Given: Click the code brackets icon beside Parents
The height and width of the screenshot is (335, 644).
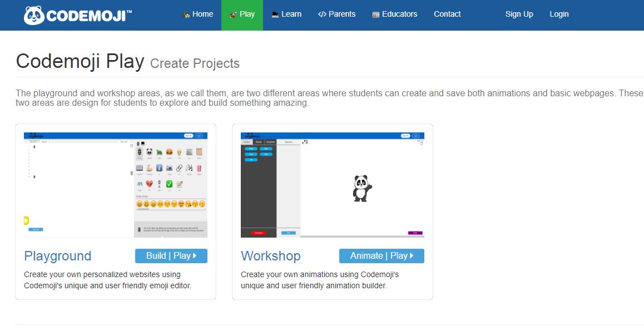Looking at the screenshot, I should (x=322, y=14).
